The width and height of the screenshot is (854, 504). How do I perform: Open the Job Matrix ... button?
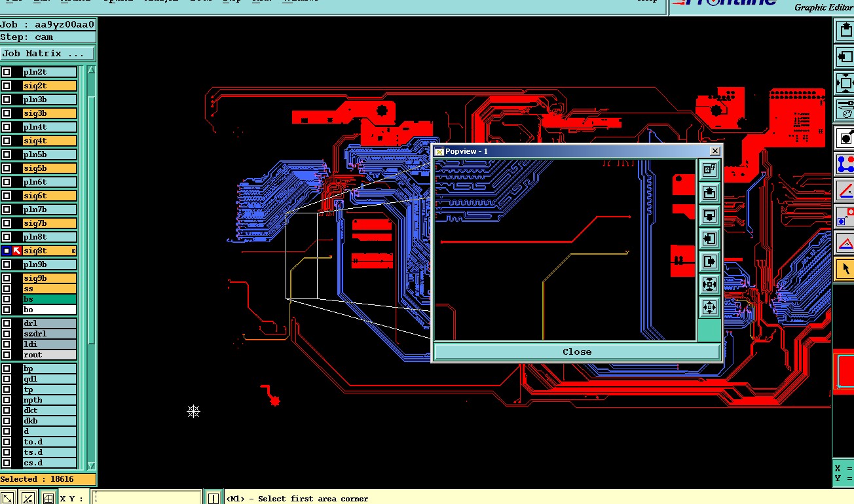point(47,53)
